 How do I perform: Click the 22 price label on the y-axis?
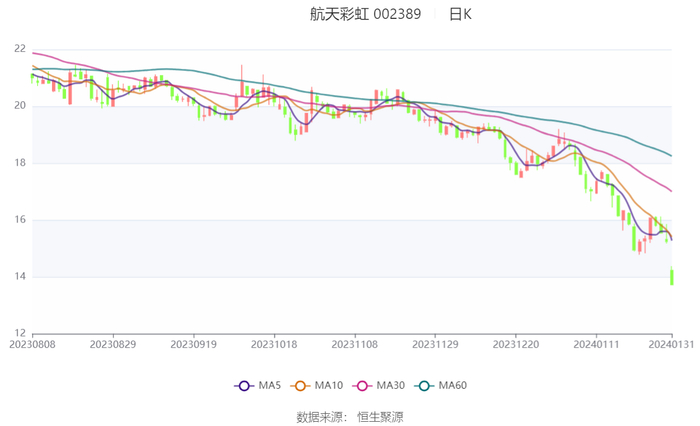tap(20, 48)
